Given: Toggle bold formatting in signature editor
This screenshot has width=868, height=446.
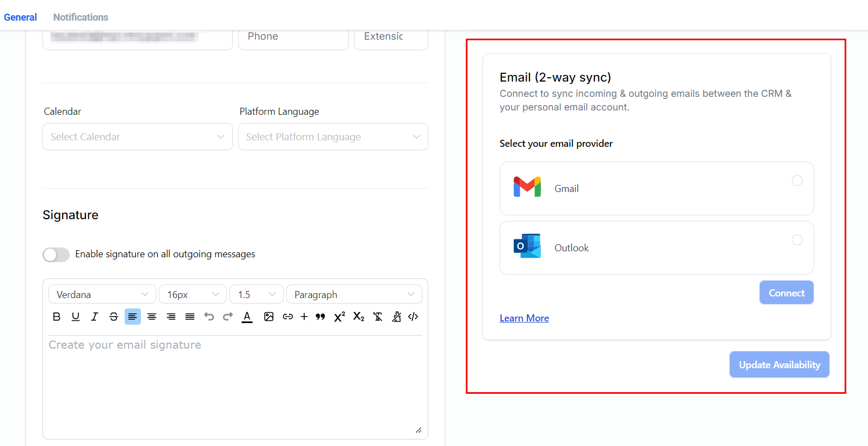Looking at the screenshot, I should [x=57, y=317].
